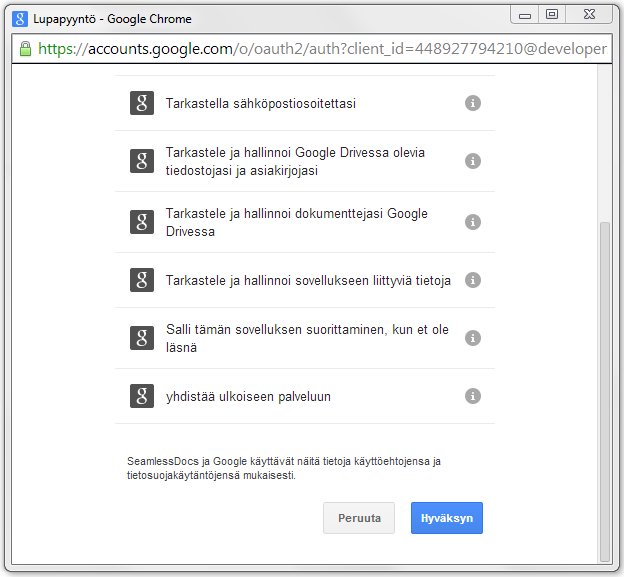The image size is (624, 577).
Task: Show info for Salli tämän sovelluksen suorittaminen
Action: 473,338
